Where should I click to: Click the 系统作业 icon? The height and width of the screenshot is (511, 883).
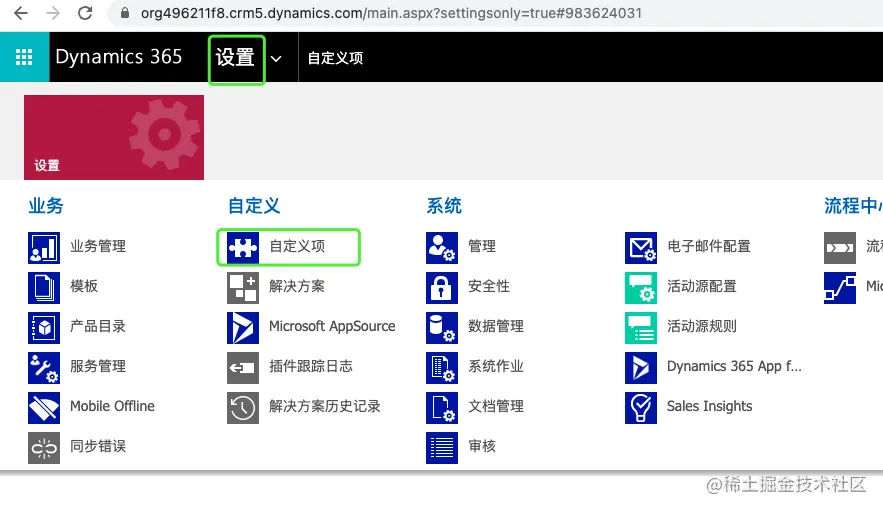coord(442,367)
